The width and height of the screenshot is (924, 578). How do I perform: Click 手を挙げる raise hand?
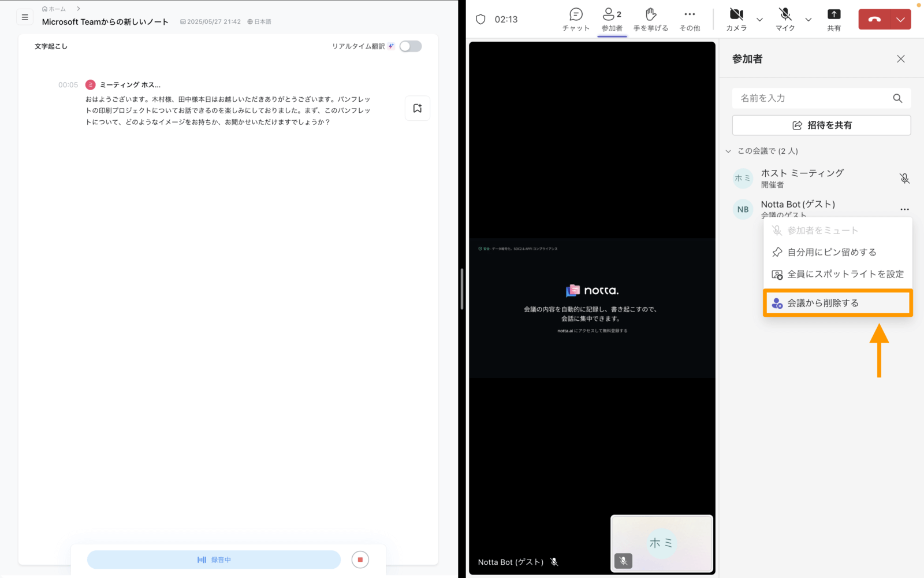[x=651, y=19]
